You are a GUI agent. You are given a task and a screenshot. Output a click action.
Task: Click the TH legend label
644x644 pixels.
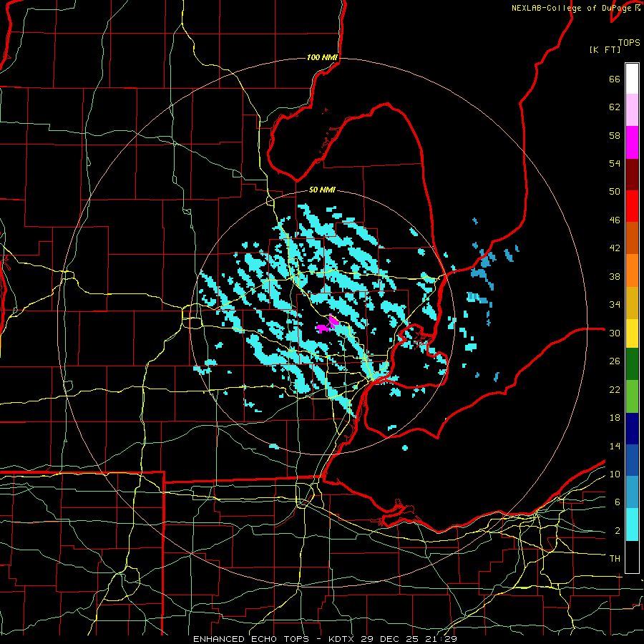coord(615,558)
